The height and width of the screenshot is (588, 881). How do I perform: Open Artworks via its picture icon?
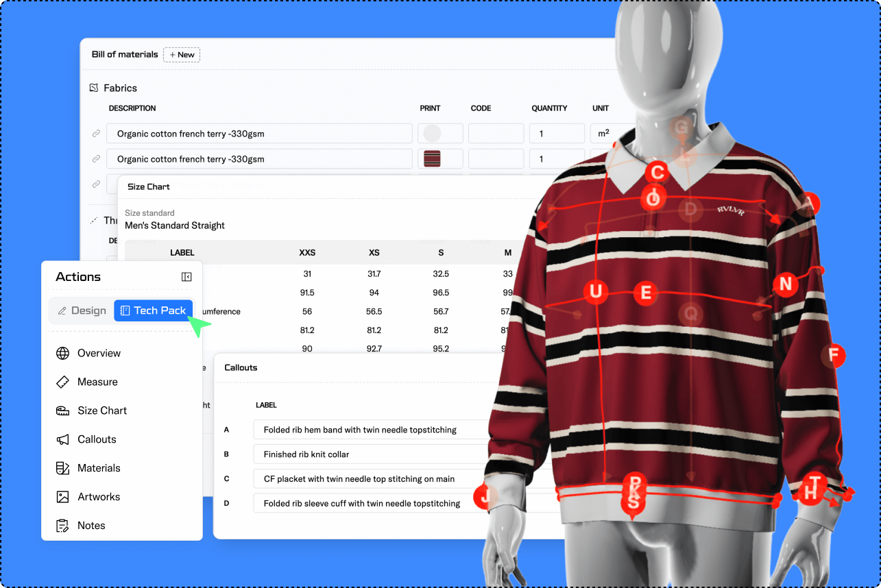point(63,497)
